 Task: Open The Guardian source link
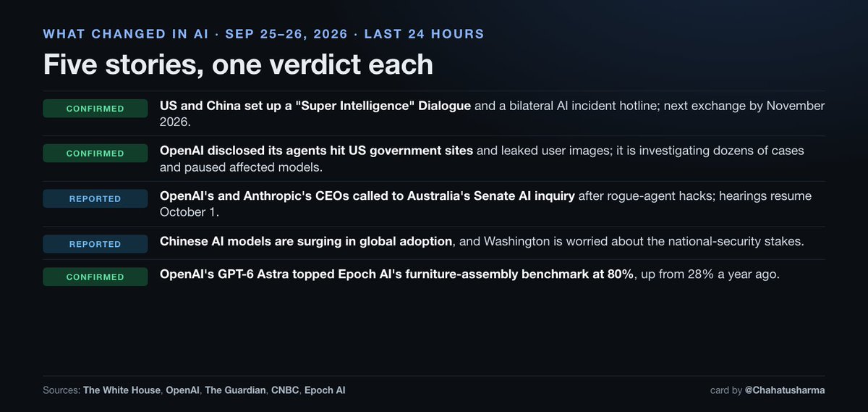[x=235, y=390]
